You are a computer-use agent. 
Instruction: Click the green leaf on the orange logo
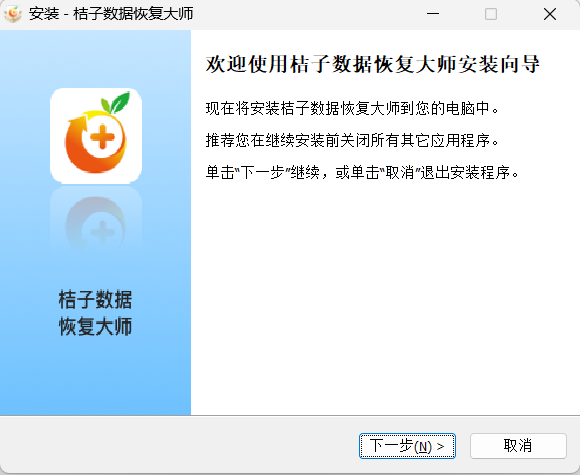pyautogui.click(x=117, y=102)
